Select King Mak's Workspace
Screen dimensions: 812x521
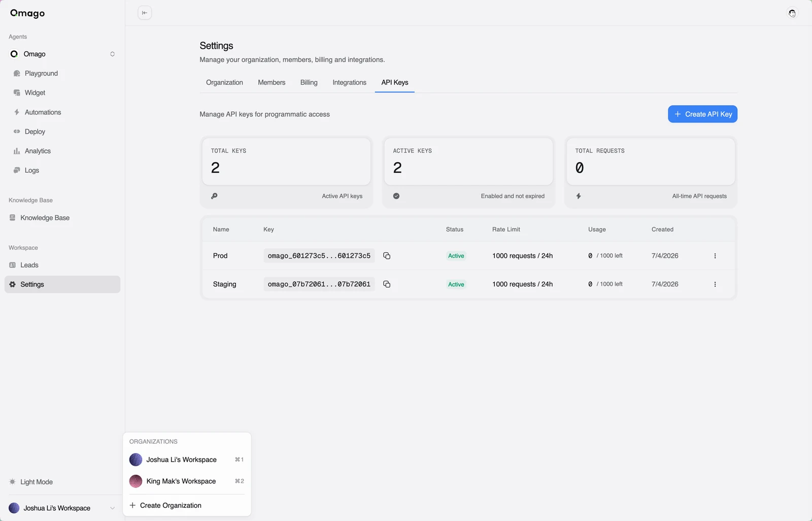(x=187, y=481)
